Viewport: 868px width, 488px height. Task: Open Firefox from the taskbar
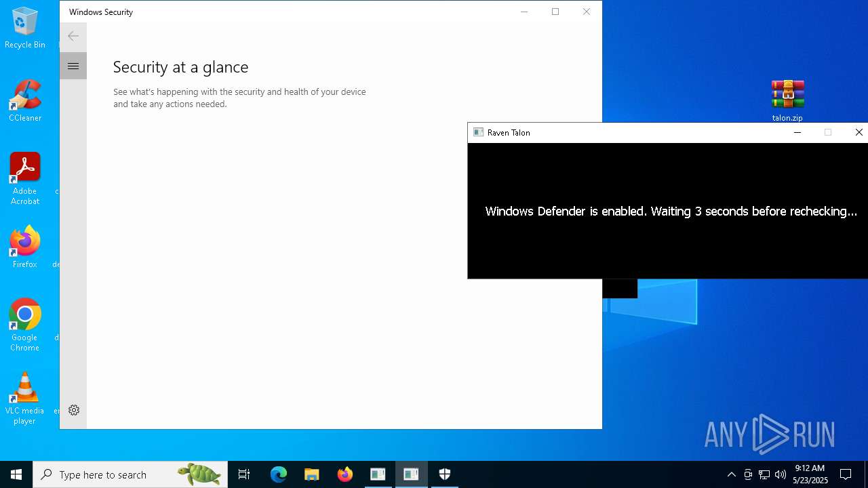click(x=345, y=474)
